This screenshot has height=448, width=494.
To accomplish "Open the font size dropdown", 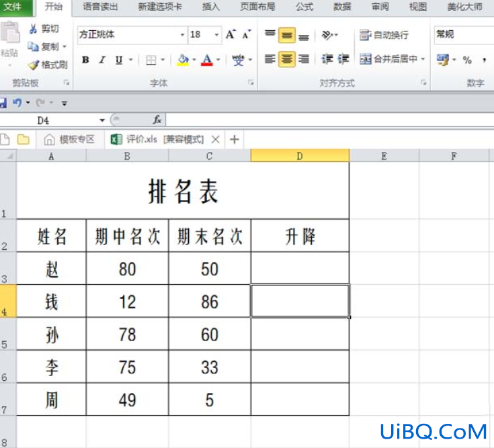I will [x=216, y=35].
